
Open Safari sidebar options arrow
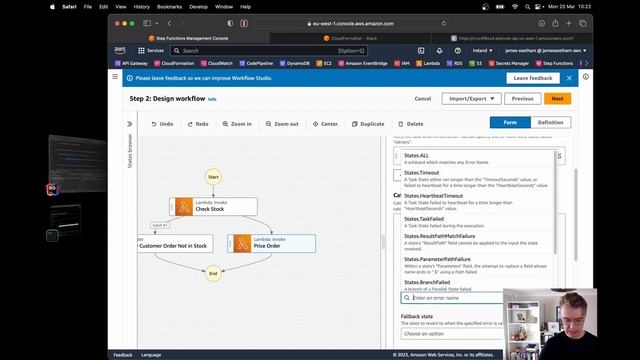[157, 24]
